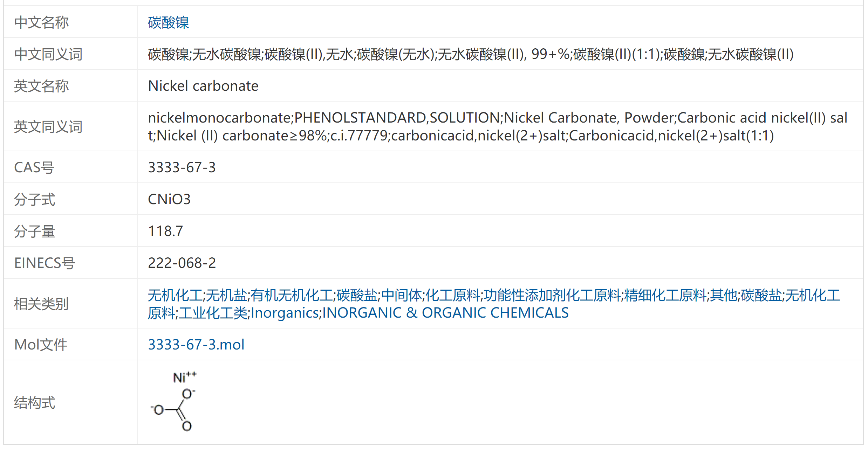Click the 有机无机化工 category link
The height and width of the screenshot is (450, 868).
click(292, 295)
